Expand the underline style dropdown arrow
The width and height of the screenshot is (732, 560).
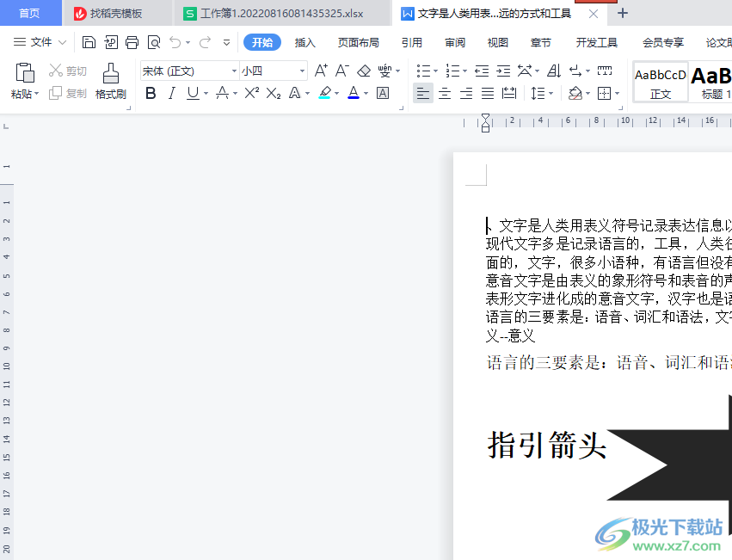point(206,94)
